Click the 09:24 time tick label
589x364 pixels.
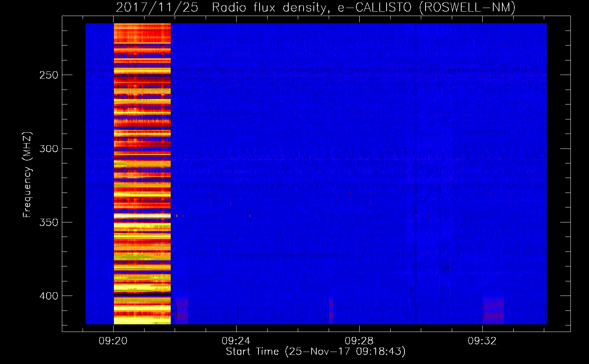[236, 341]
